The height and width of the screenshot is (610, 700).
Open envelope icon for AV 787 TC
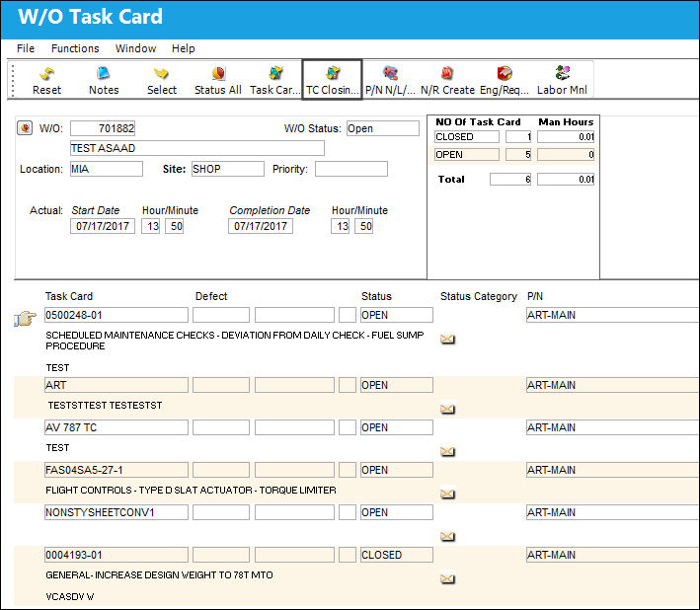(447, 452)
